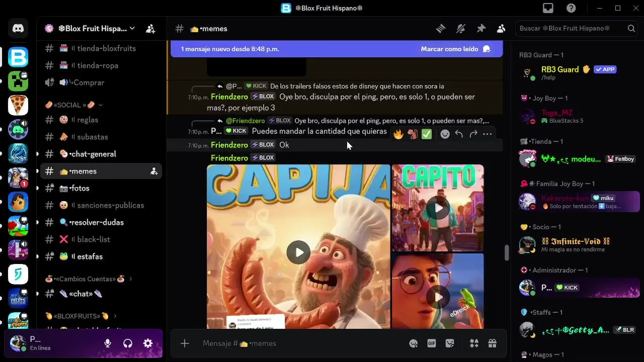Select the pizza server icon
This screenshot has width=644, height=362.
[18, 105]
